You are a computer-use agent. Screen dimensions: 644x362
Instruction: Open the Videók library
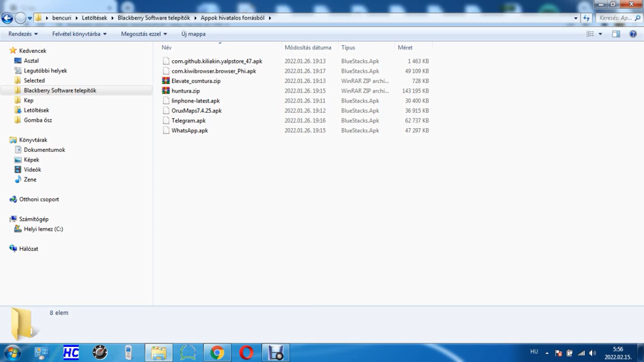[33, 170]
